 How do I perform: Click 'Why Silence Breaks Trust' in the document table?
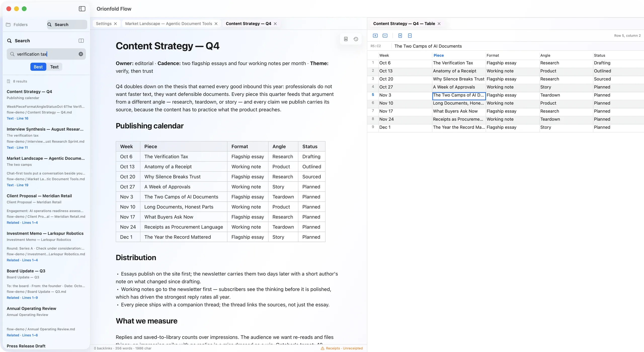172,177
